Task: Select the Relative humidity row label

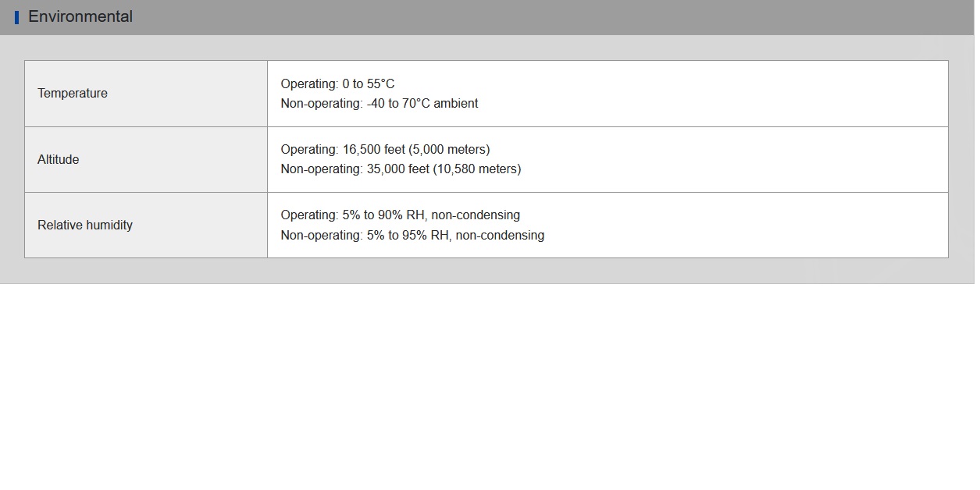Action: tap(85, 225)
